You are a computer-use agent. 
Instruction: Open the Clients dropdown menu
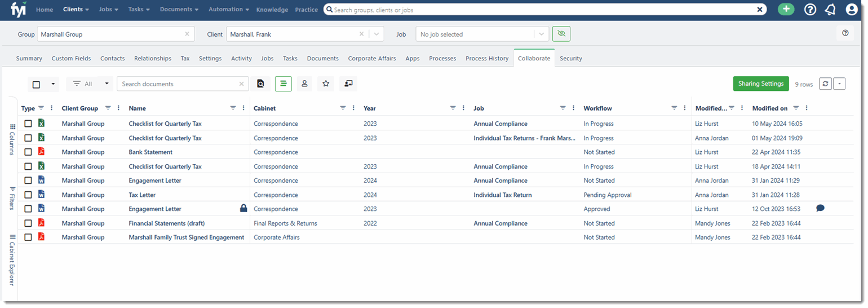(x=76, y=10)
